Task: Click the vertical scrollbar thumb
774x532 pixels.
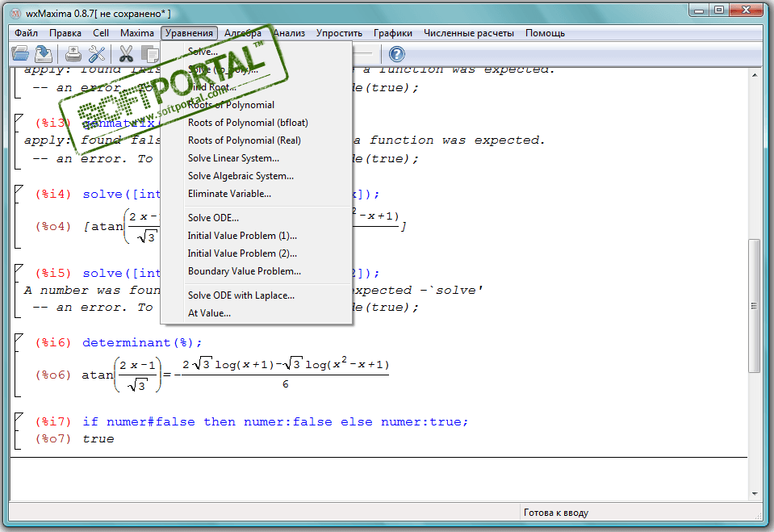Action: click(755, 306)
